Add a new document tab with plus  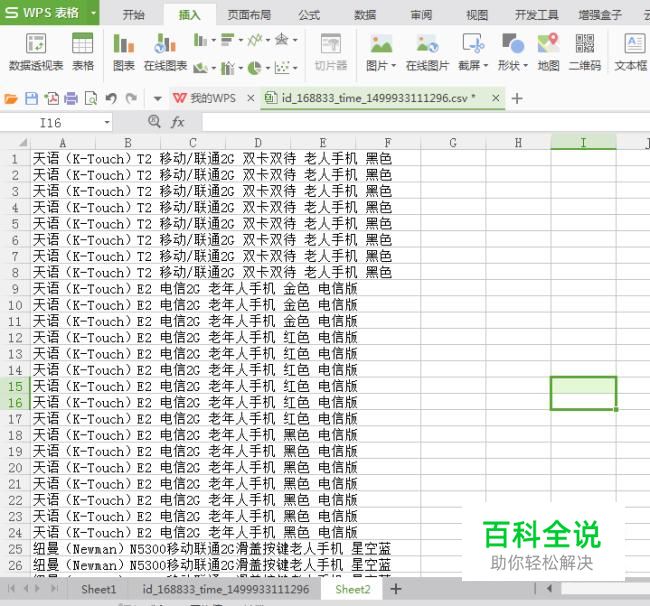pos(517,99)
